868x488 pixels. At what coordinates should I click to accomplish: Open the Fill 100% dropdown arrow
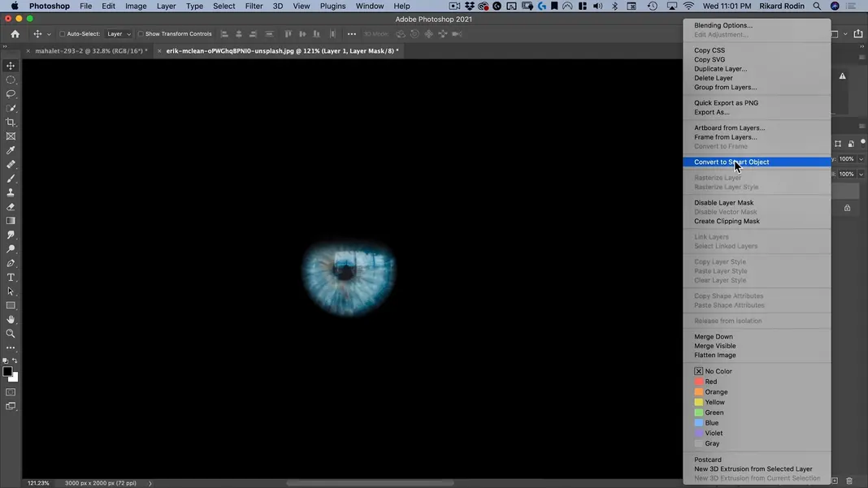[x=861, y=175]
